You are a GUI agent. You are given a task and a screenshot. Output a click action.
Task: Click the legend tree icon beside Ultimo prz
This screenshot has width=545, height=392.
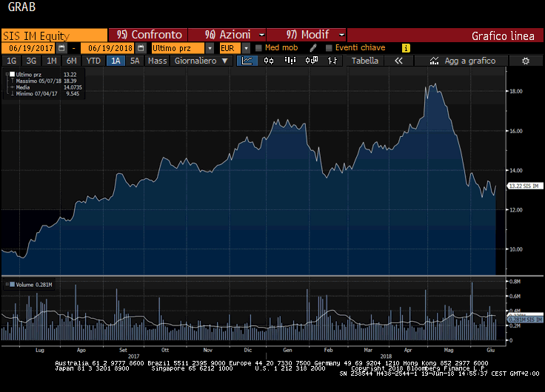pyautogui.click(x=7, y=74)
